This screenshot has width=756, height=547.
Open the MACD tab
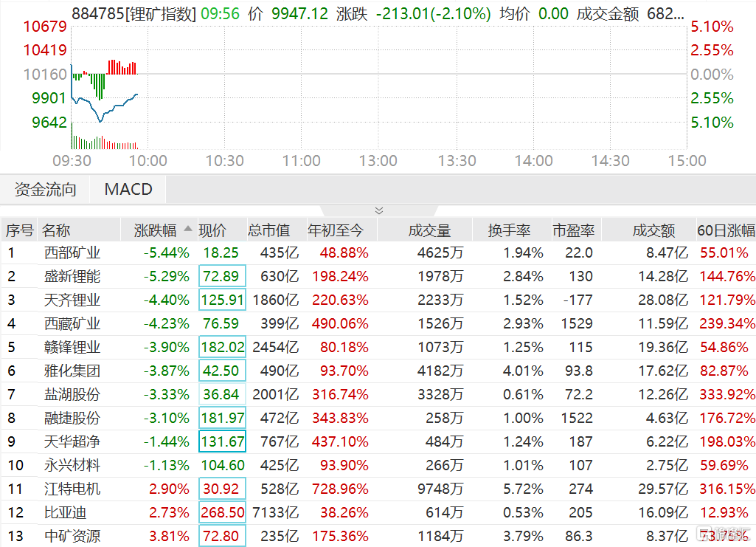[128, 190]
